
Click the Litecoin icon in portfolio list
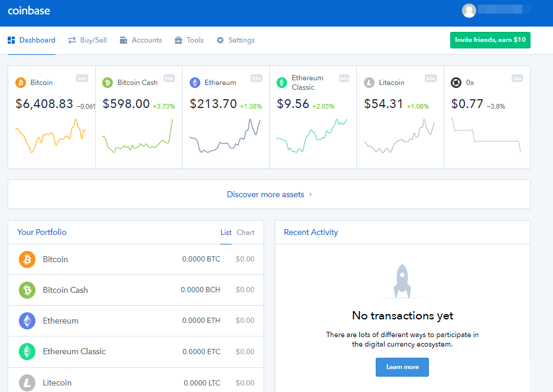point(27,383)
